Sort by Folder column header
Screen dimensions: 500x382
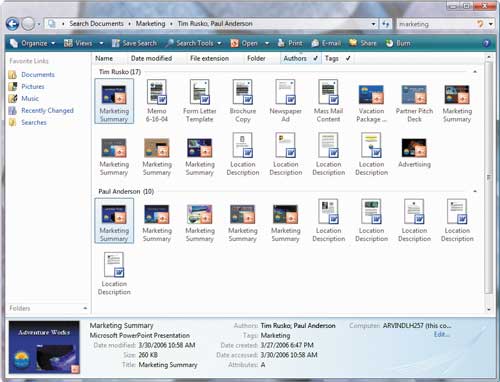(256, 58)
